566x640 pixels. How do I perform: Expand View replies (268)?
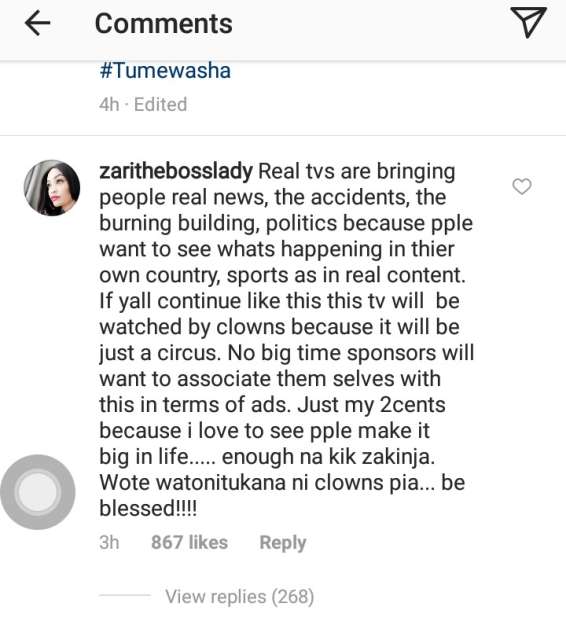coord(240,596)
